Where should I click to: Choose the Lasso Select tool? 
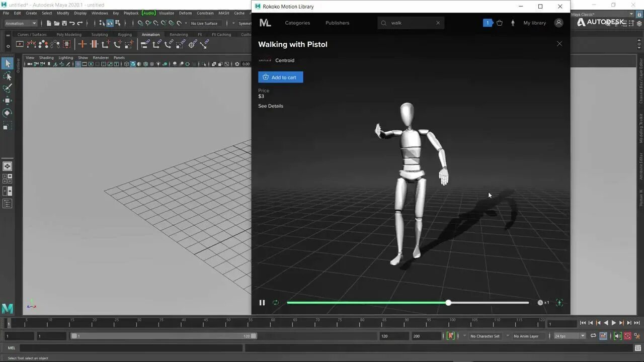point(8,76)
